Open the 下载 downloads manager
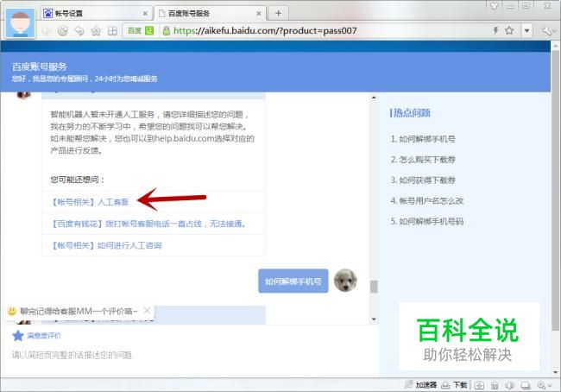561x392 pixels. [x=454, y=385]
